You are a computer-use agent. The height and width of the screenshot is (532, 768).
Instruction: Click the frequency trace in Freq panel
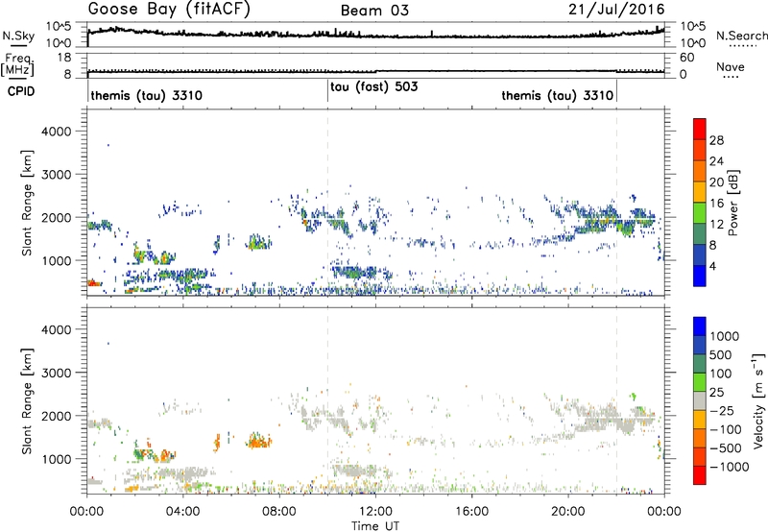coord(375,71)
